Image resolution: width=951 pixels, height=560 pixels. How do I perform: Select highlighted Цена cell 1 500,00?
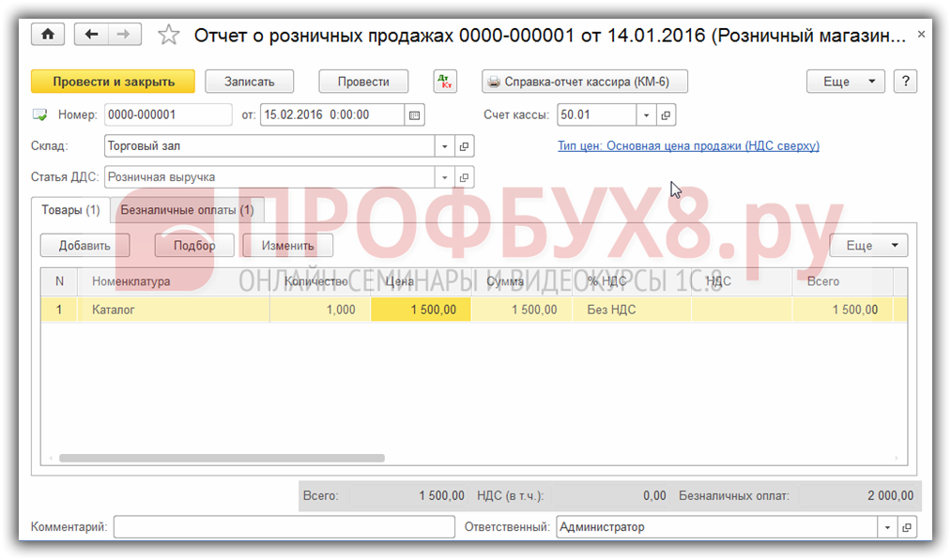coord(421,310)
